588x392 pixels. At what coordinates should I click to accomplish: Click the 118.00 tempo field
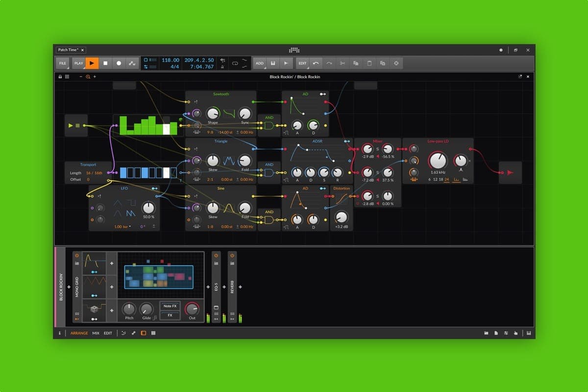(x=171, y=60)
